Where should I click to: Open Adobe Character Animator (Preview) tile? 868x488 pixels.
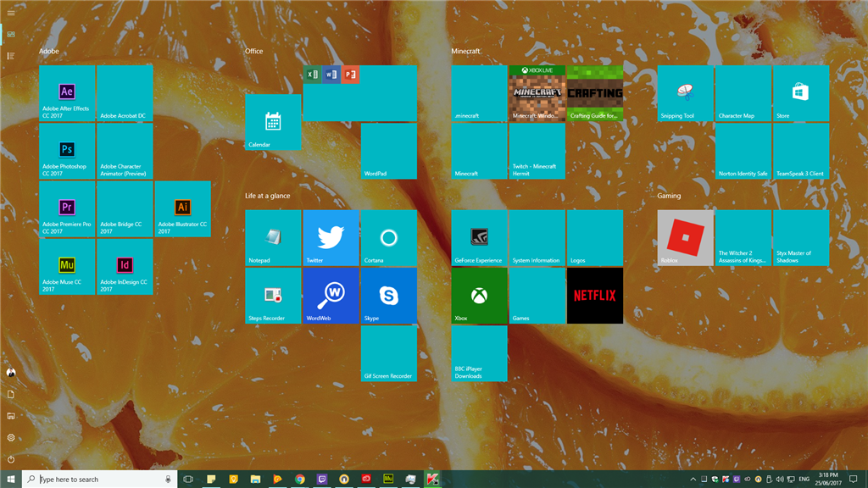[x=125, y=151]
